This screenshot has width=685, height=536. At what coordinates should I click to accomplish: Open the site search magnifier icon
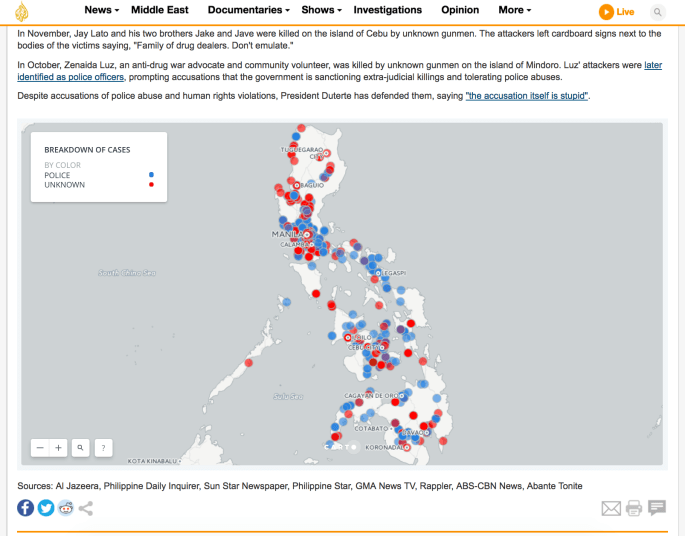click(x=657, y=12)
